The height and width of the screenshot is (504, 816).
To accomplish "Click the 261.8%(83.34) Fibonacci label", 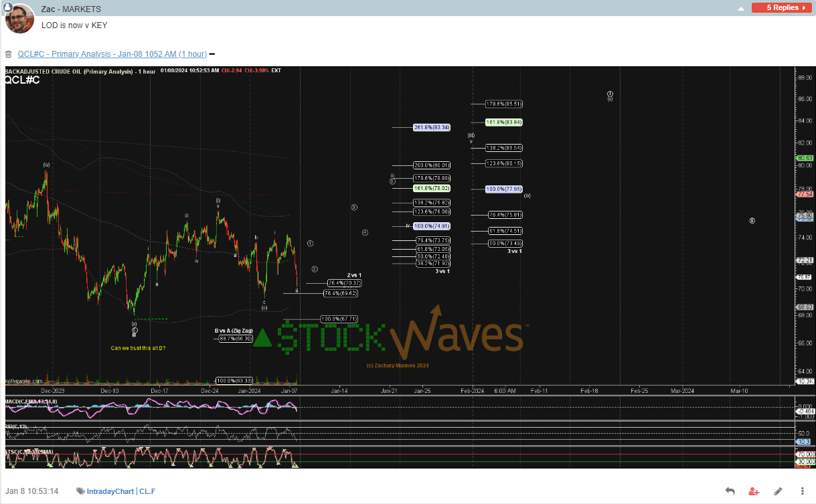I will (432, 127).
